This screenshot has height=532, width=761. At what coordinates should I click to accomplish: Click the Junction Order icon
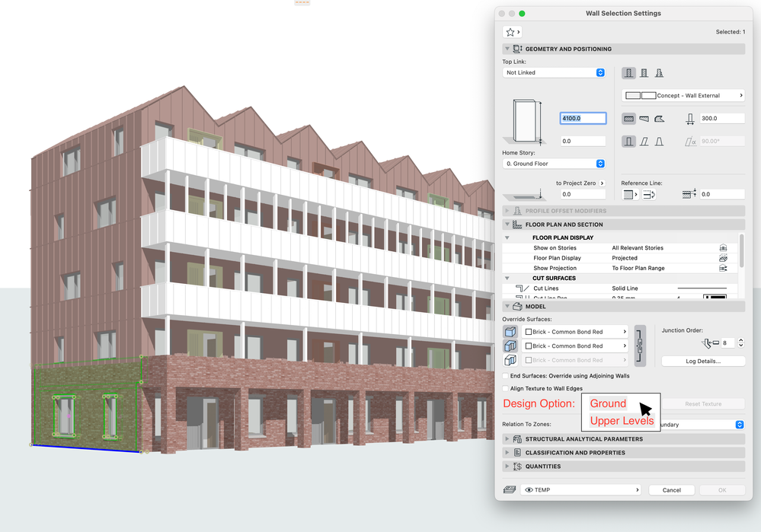(709, 343)
